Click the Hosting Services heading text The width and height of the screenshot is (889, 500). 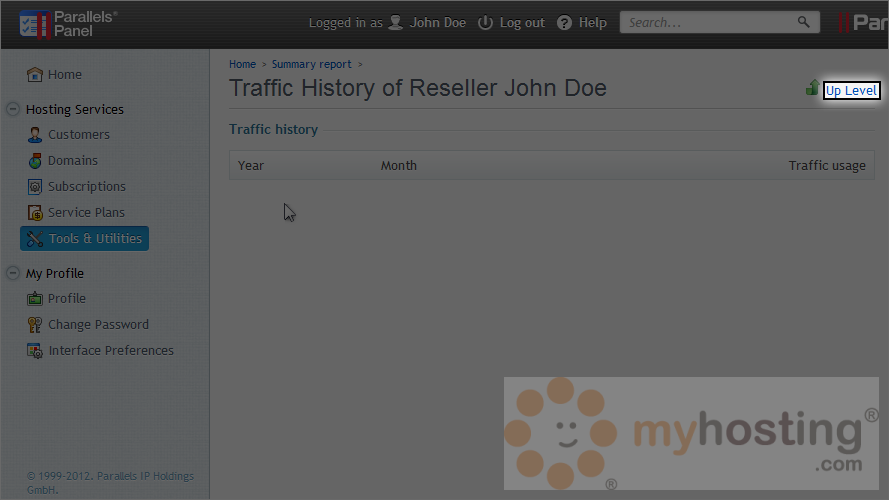pos(75,109)
